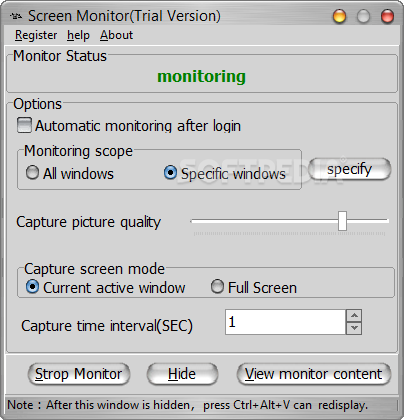
Task: Select the Specific windows radio option
Action: point(170,173)
